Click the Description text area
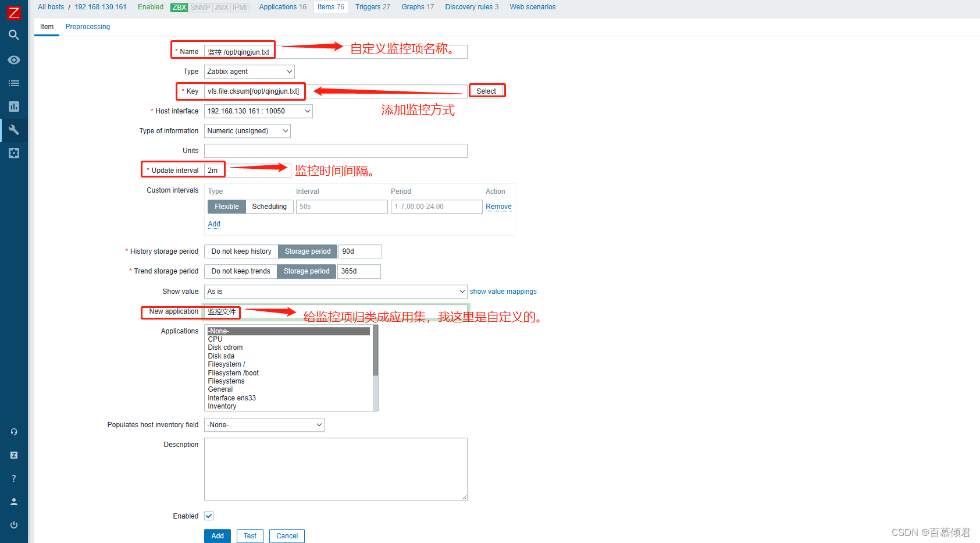 click(x=336, y=469)
